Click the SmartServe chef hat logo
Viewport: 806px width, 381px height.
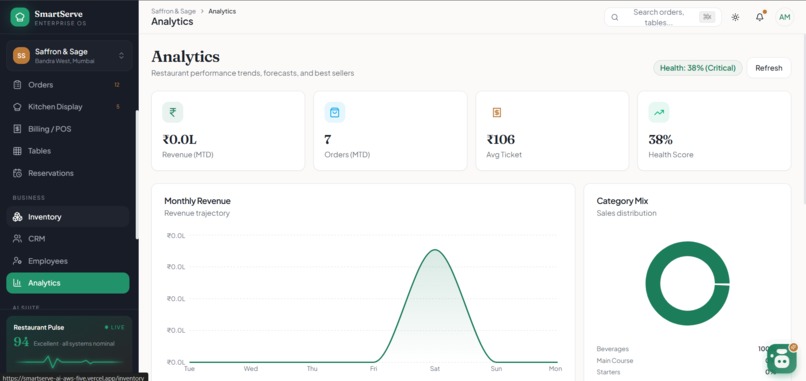[x=20, y=17]
